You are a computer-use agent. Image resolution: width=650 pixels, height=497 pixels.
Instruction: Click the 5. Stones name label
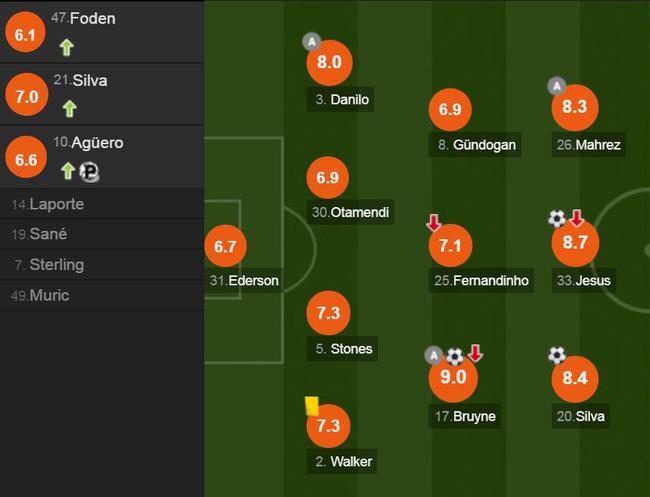[x=342, y=349]
